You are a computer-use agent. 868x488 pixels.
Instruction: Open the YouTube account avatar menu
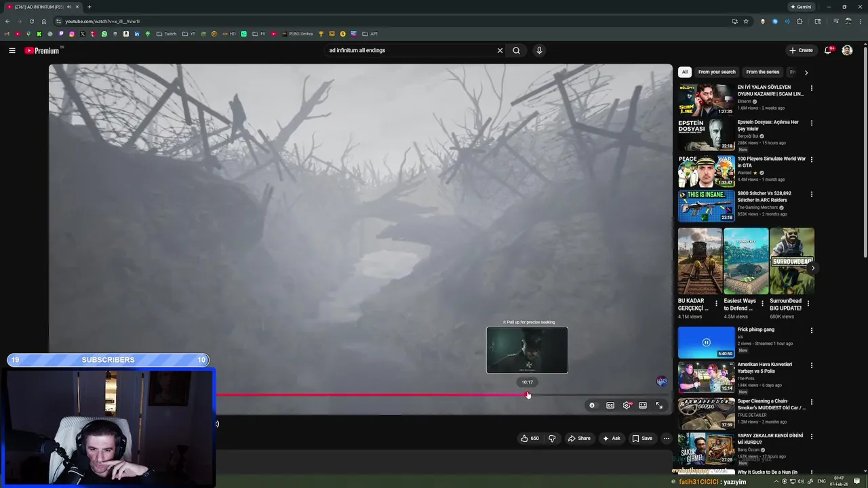coord(847,50)
